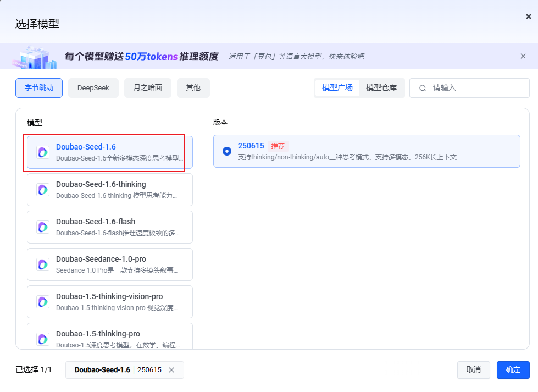Click the 适用于「豆包」等语言大模型 banner subtitle

296,56
